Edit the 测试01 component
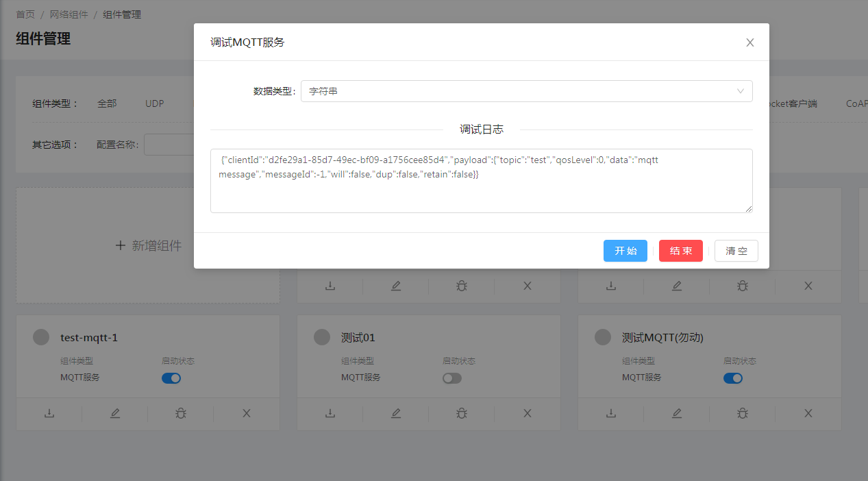The width and height of the screenshot is (868, 481). [x=396, y=413]
